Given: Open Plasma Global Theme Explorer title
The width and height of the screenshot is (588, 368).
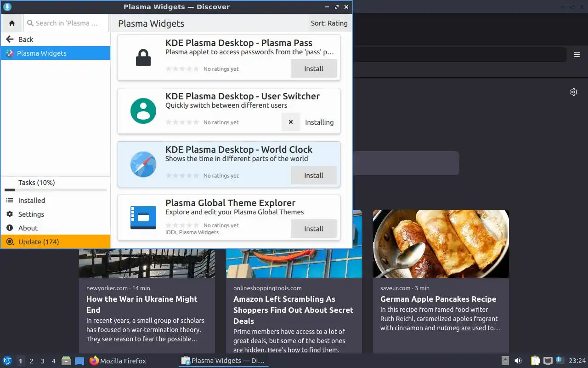Looking at the screenshot, I should click(x=230, y=203).
